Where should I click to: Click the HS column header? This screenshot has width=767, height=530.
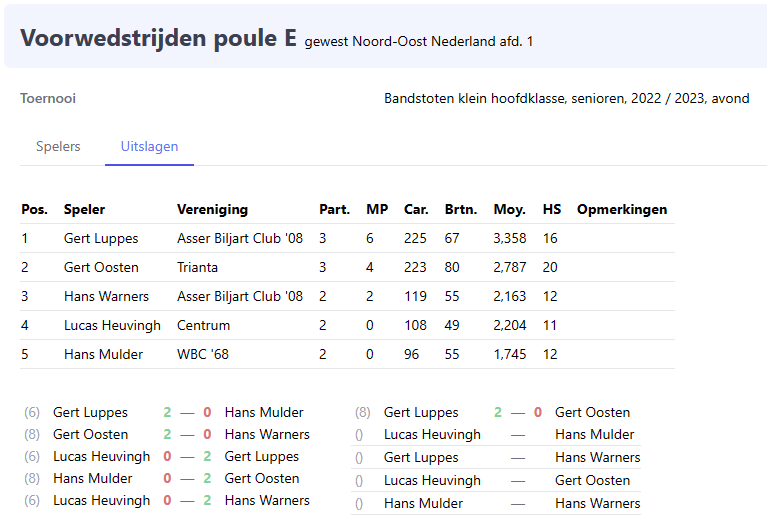[x=552, y=209]
